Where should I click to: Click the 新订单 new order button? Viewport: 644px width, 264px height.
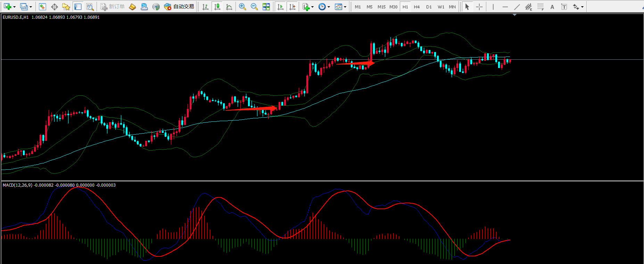(x=113, y=7)
